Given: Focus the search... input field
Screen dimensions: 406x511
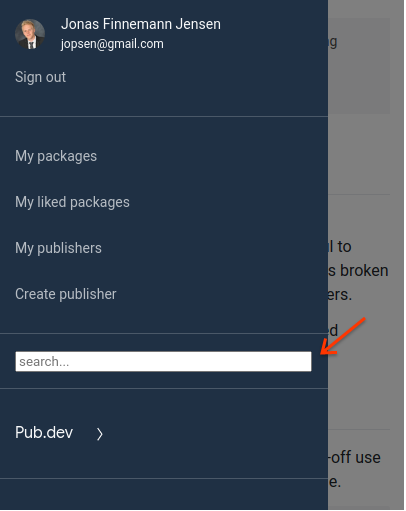Looking at the screenshot, I should point(163,361).
